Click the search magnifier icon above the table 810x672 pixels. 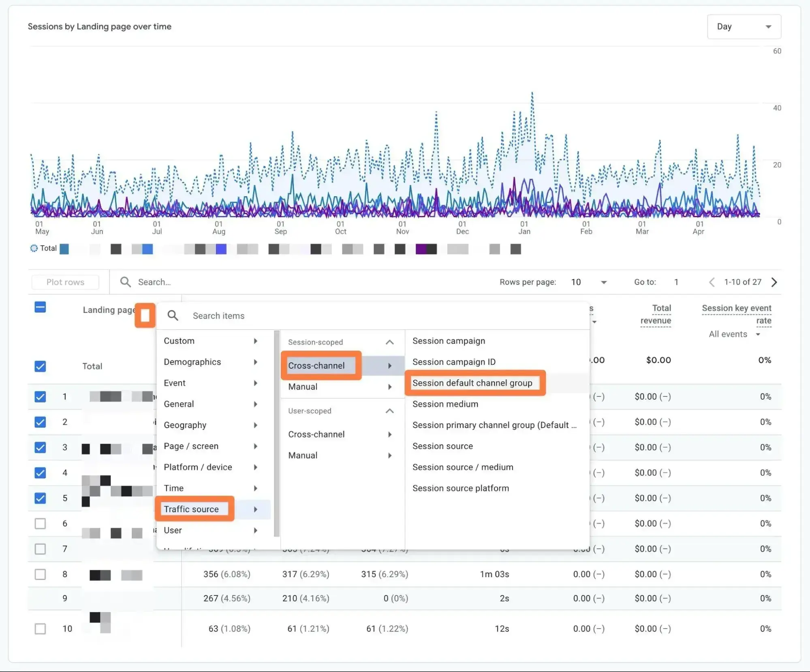click(126, 282)
